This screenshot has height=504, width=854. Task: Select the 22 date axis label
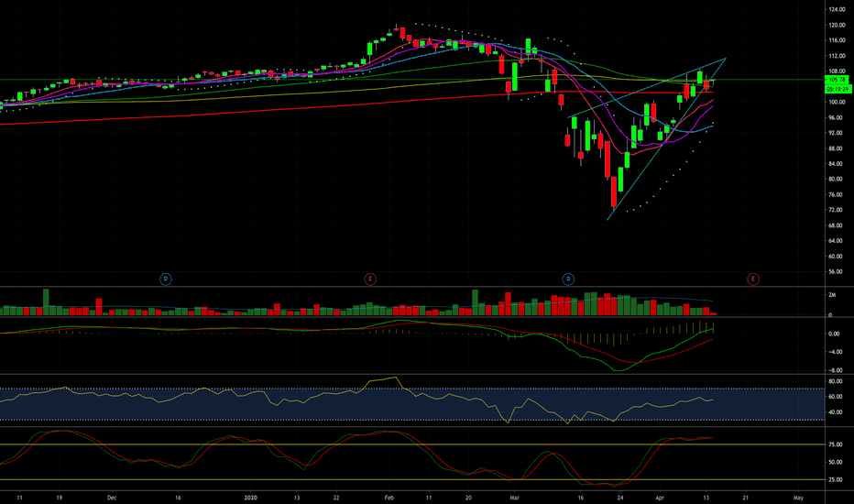click(x=336, y=498)
